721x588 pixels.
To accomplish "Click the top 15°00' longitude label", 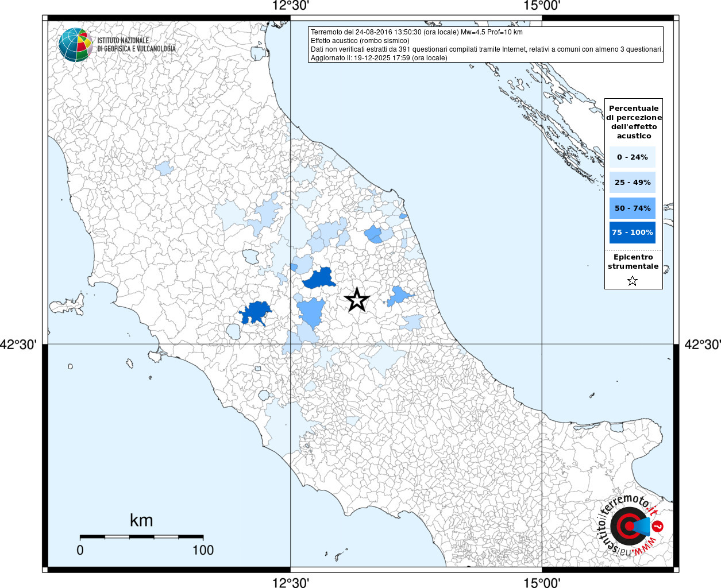I will click(542, 6).
